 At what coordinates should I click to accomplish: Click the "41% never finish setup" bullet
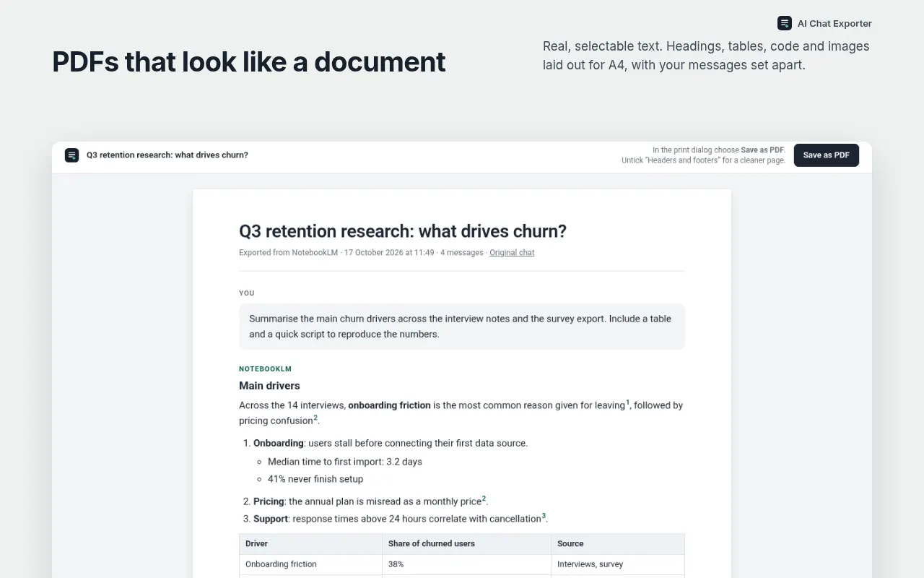pyautogui.click(x=315, y=479)
